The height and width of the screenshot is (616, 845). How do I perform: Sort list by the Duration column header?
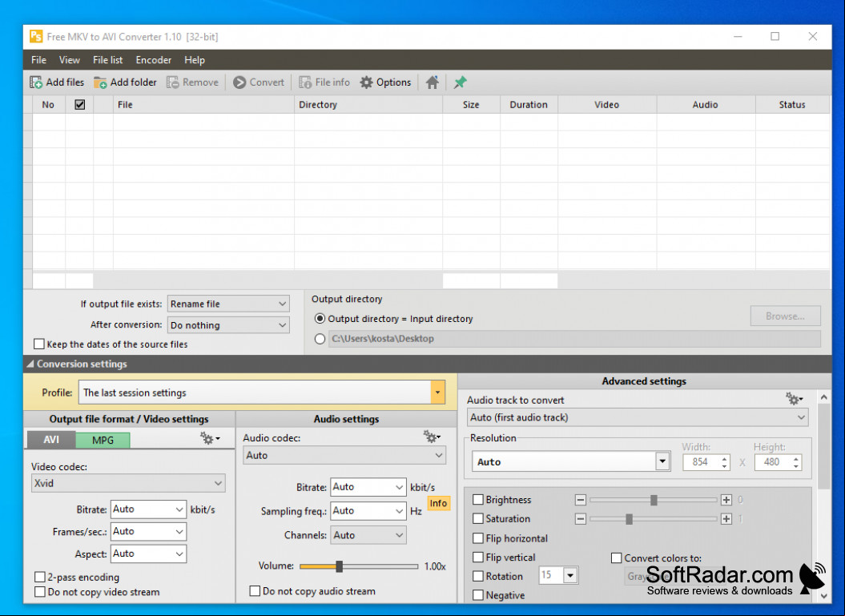(529, 105)
